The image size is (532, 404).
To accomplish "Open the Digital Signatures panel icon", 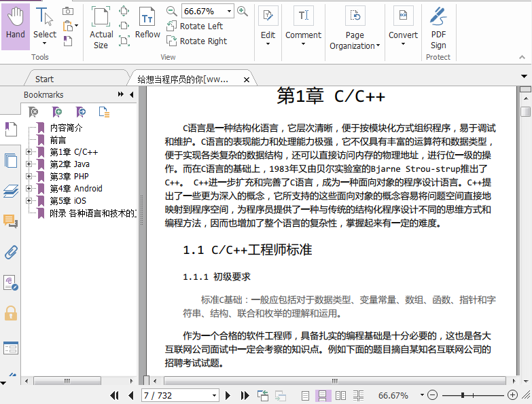I will [10, 283].
